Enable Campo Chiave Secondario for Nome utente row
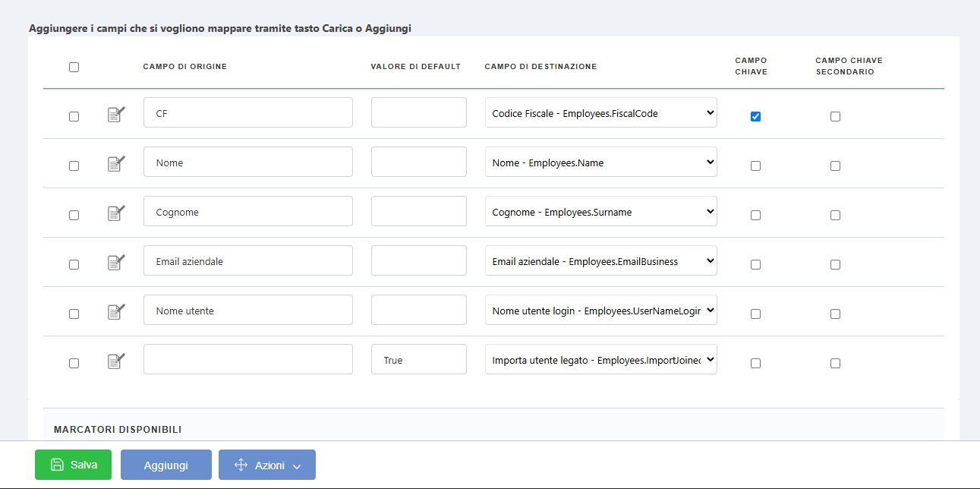 (835, 314)
